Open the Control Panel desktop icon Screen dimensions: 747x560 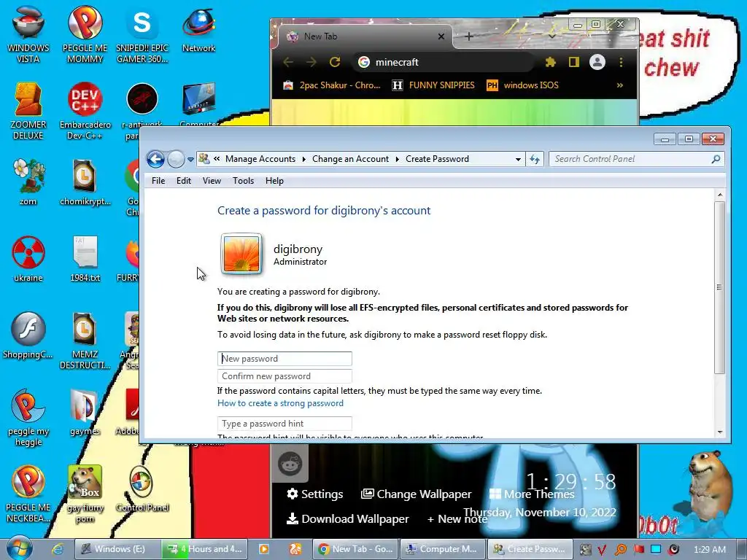coord(142,489)
